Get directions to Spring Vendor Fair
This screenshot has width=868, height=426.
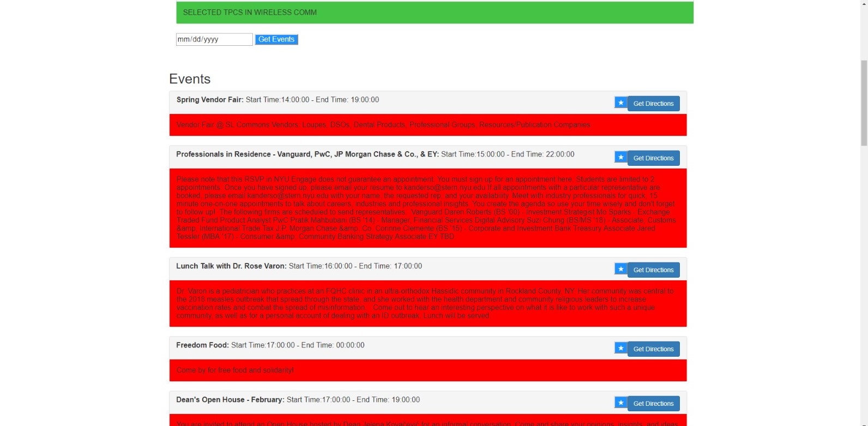pyautogui.click(x=653, y=104)
